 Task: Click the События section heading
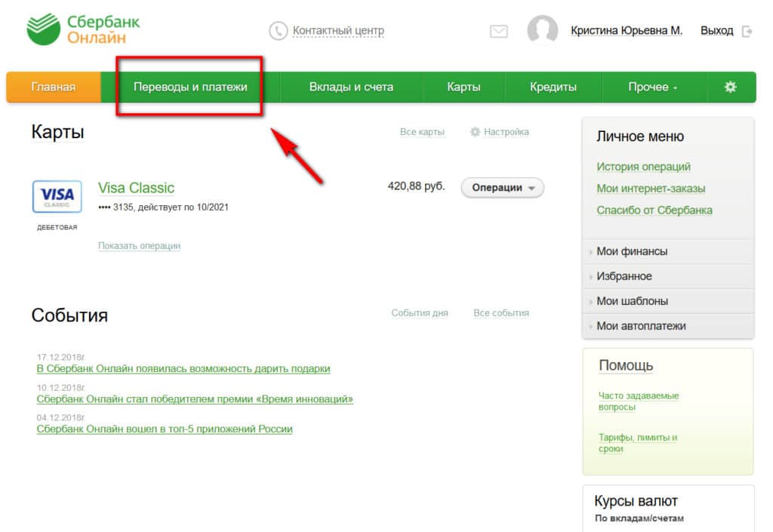click(x=69, y=315)
